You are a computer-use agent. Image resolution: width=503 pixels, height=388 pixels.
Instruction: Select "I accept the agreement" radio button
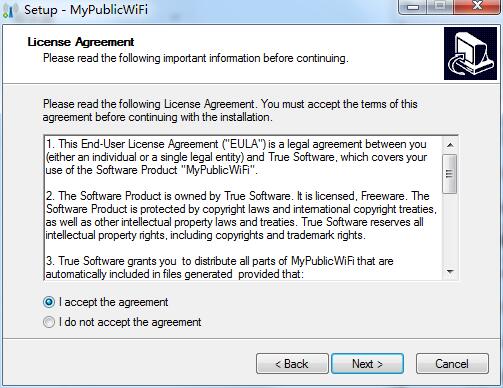(49, 302)
